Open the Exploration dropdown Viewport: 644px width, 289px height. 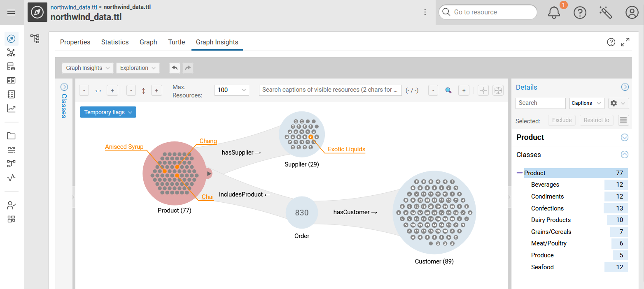point(138,68)
